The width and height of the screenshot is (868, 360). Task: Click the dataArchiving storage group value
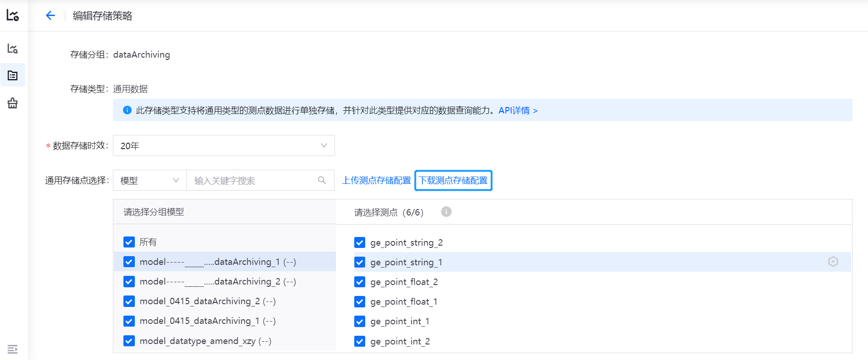pyautogui.click(x=142, y=54)
